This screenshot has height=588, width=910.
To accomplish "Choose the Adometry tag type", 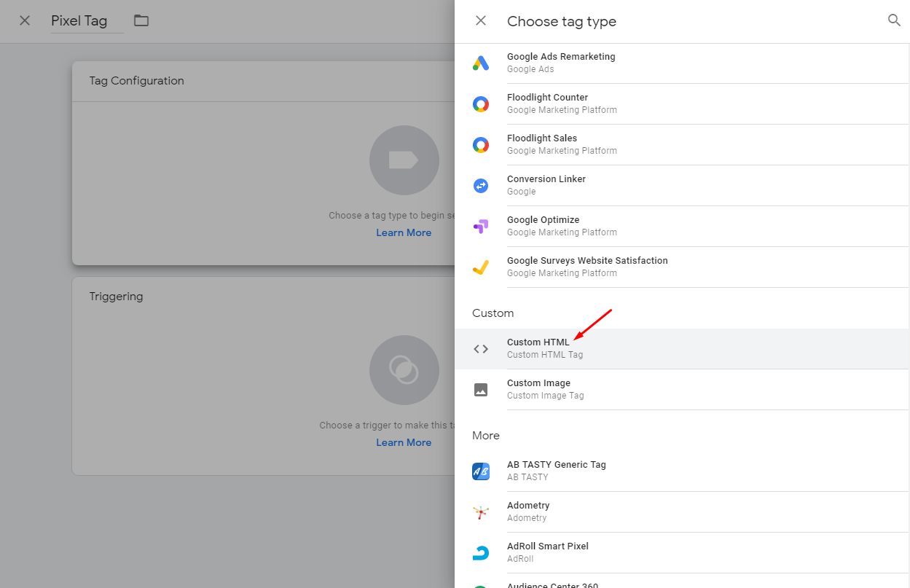I will click(682, 512).
